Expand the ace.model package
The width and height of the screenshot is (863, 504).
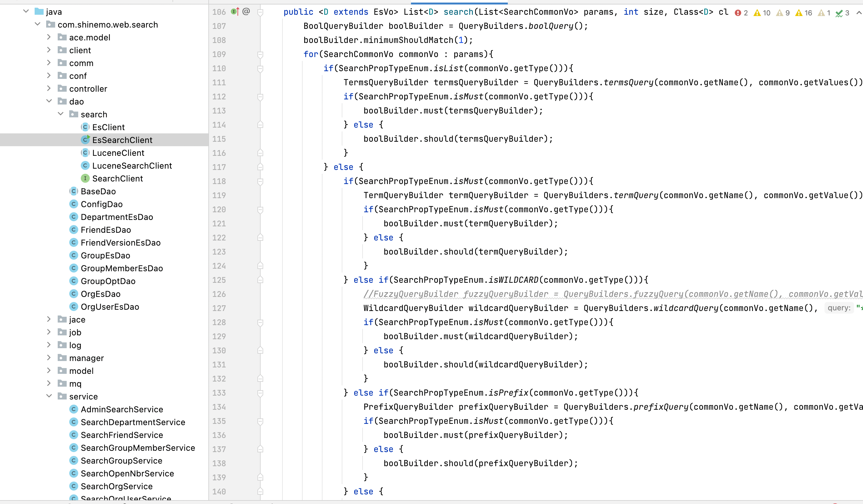[49, 37]
